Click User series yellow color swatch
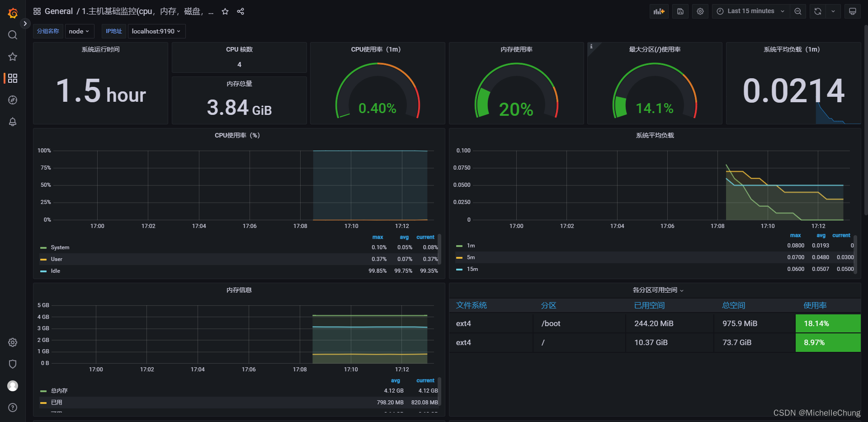The height and width of the screenshot is (422, 868). point(43,260)
